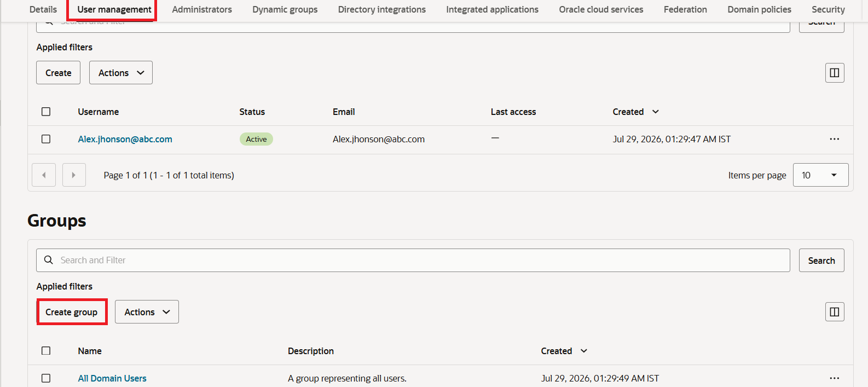
Task: Select the User management tab
Action: pos(114,9)
